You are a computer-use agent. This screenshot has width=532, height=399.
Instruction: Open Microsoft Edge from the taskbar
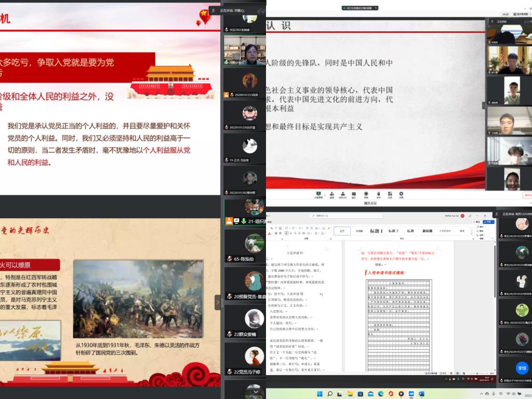381,394
